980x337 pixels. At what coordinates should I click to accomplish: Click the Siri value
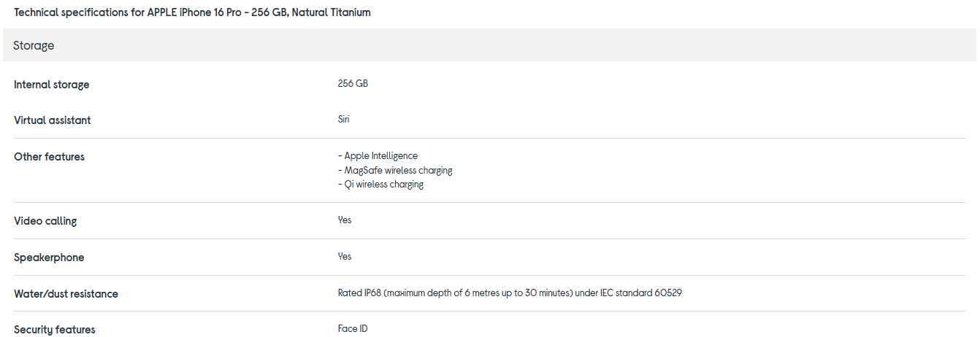click(344, 119)
